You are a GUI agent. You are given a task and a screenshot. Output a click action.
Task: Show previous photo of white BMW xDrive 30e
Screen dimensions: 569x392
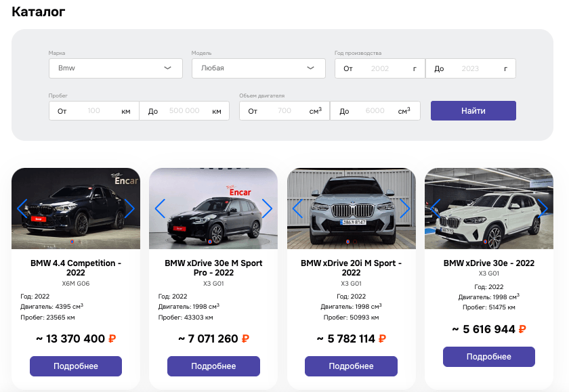(x=436, y=209)
